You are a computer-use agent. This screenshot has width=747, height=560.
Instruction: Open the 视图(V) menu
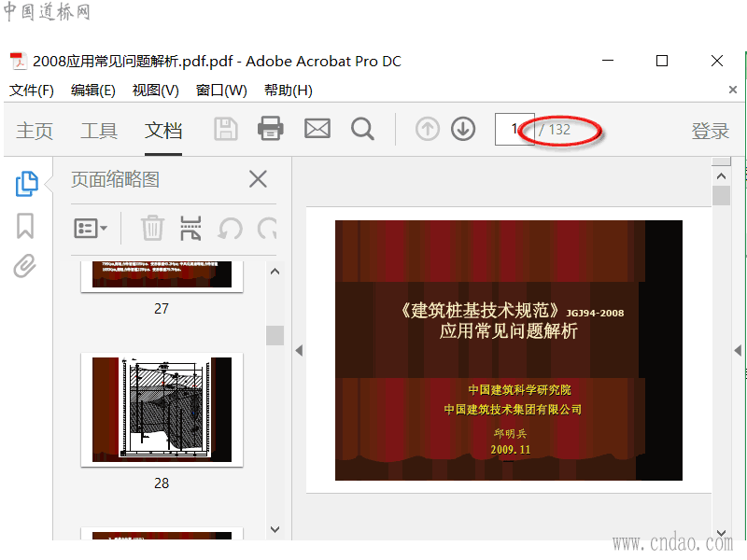(155, 90)
